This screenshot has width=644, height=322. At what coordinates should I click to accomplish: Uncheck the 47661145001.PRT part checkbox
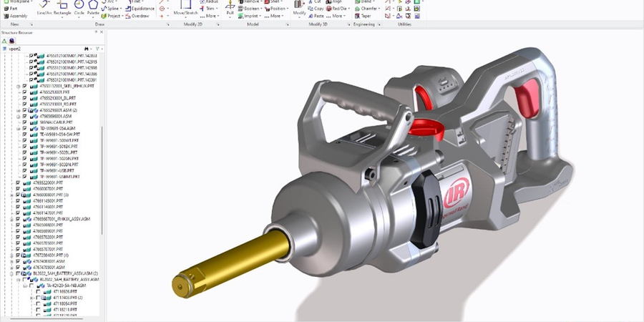tap(18, 200)
